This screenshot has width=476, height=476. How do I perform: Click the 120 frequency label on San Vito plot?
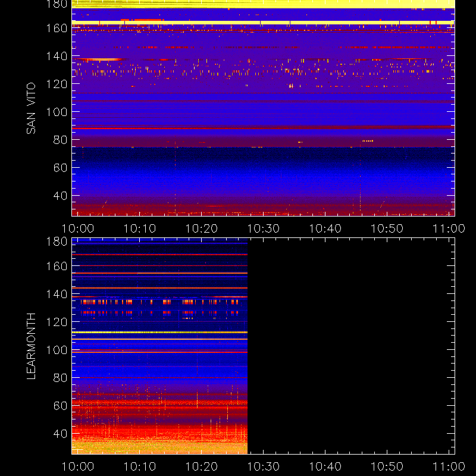click(57, 84)
